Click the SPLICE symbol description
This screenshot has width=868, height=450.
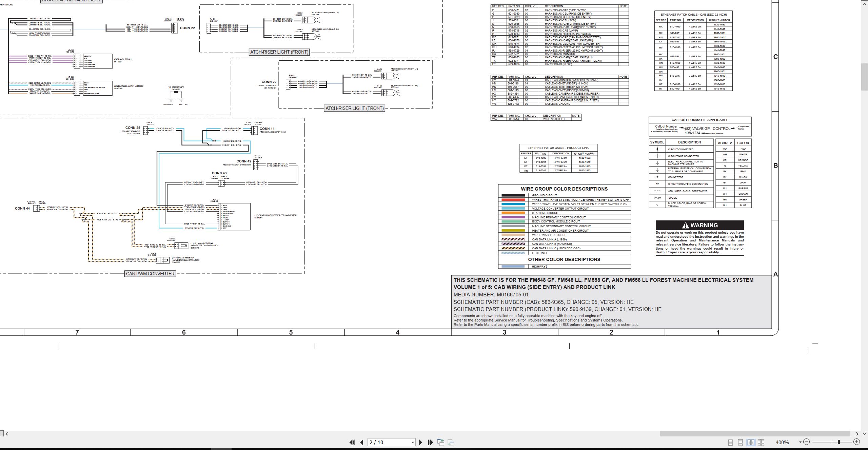tap(672, 198)
